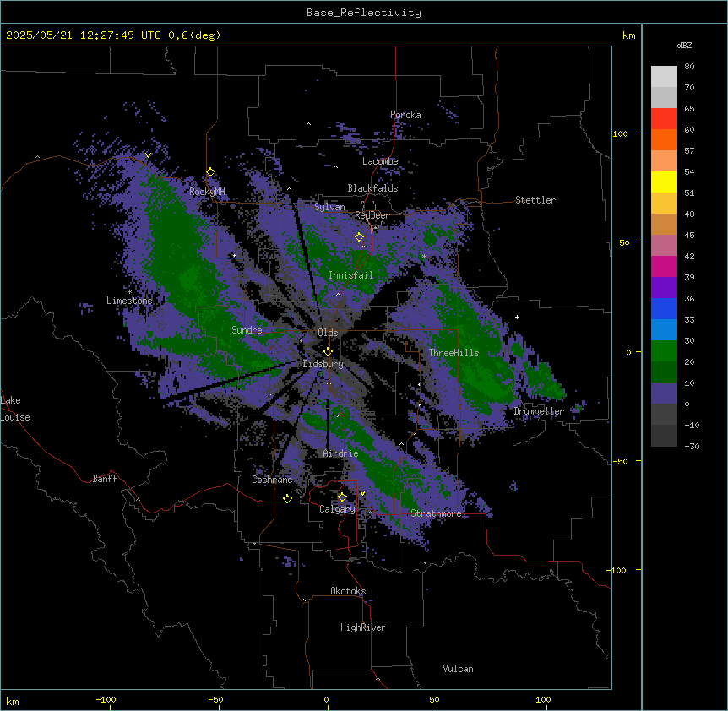Select the yellow 51-54 dBZ legend swatch

[x=664, y=182]
